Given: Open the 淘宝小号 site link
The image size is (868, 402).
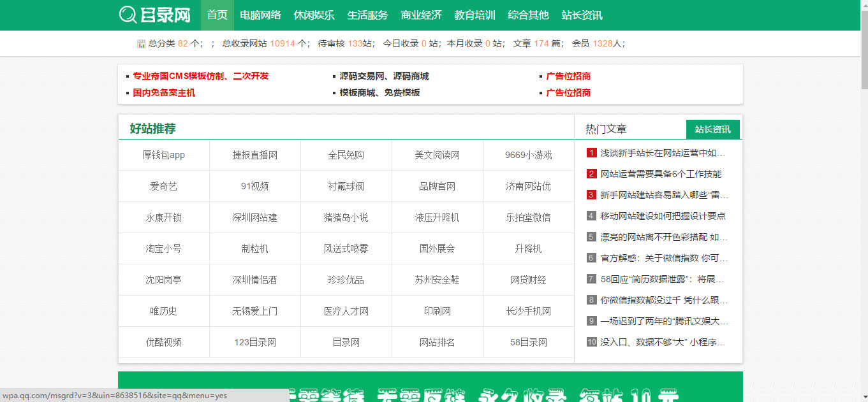Looking at the screenshot, I should tap(164, 248).
